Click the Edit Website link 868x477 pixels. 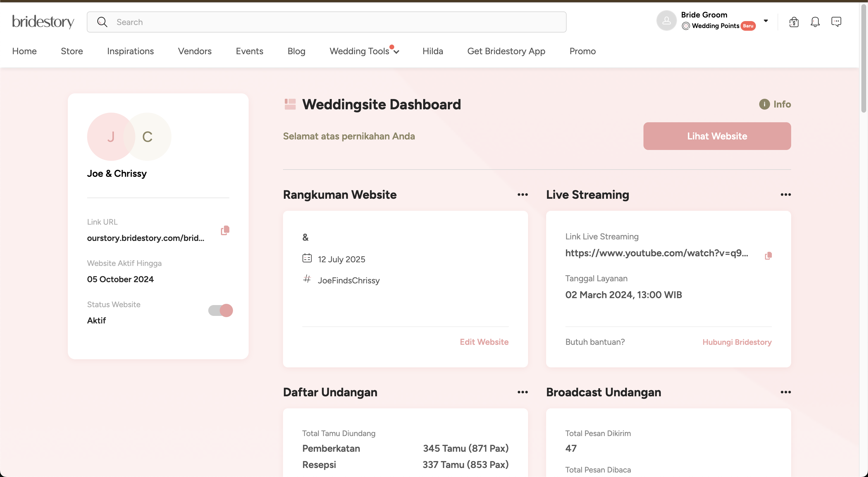point(484,342)
